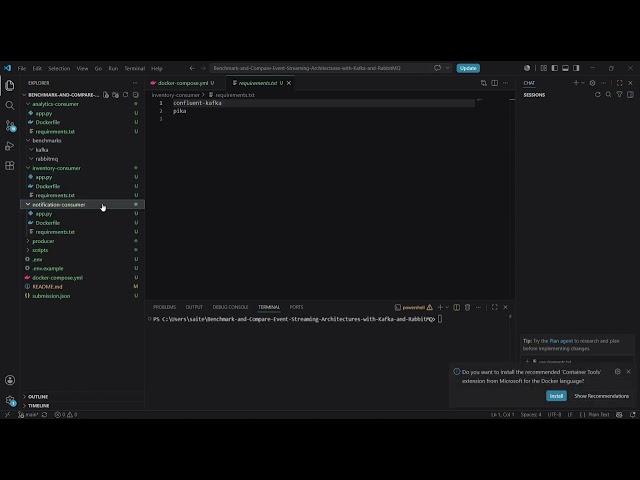Viewport: 640px width, 480px height.
Task: Open editor More Actions ellipsis
Action: (x=506, y=83)
